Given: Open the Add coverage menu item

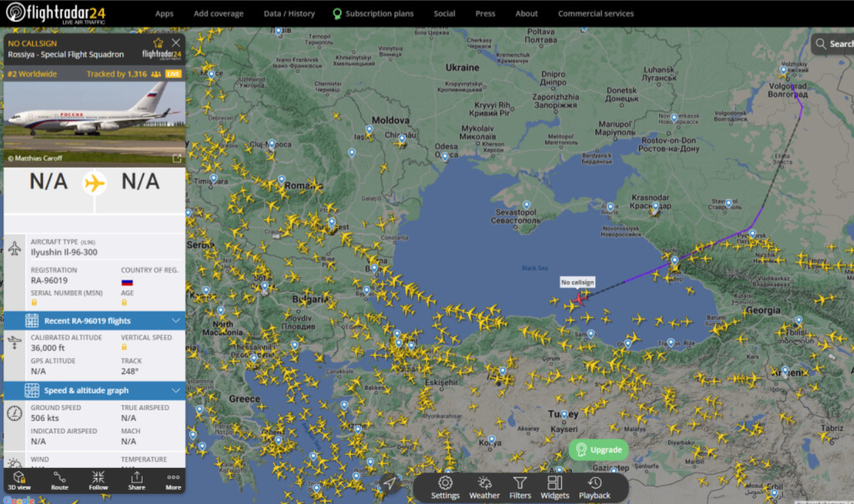Looking at the screenshot, I should [x=218, y=13].
